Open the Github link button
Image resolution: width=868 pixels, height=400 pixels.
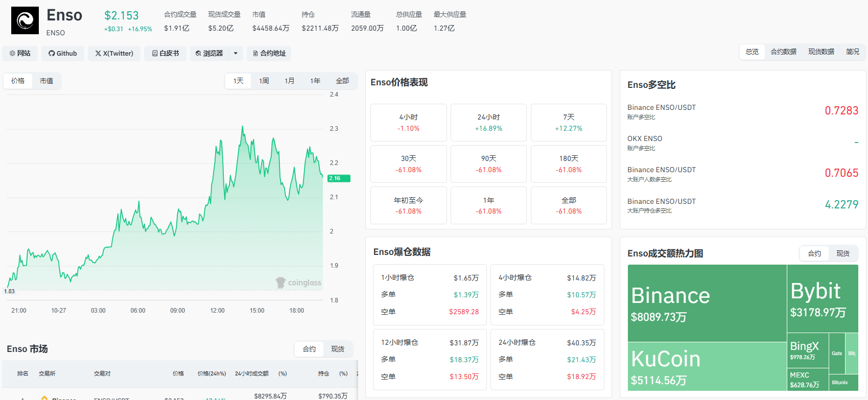click(x=62, y=53)
